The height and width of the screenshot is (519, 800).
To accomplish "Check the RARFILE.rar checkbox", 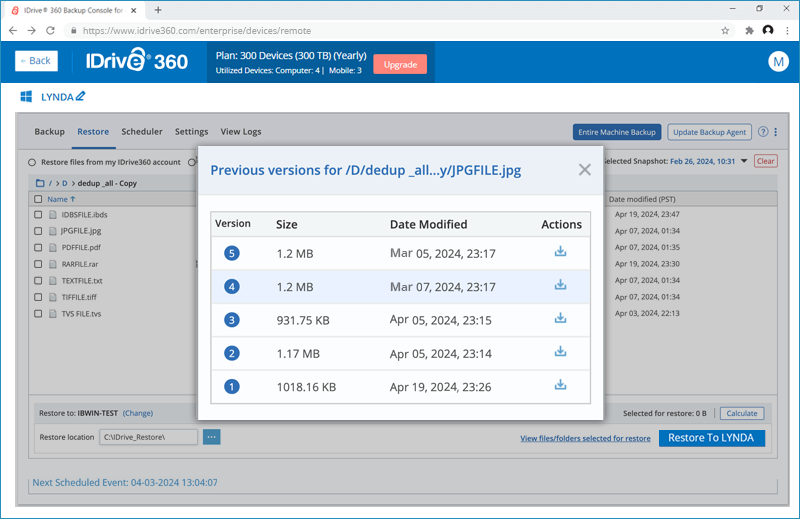I will click(38, 264).
